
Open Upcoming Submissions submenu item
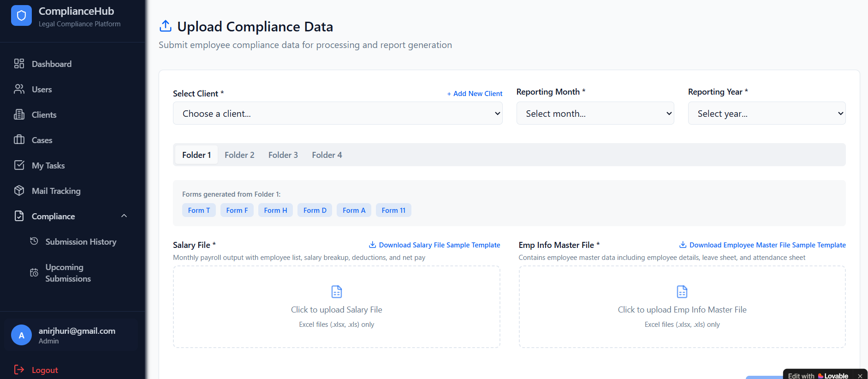click(x=79, y=273)
